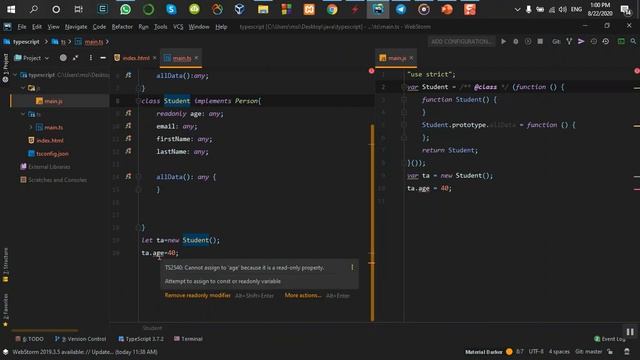
Task: Click the Project panel horizontal scrollbar
Action: click(x=45, y=330)
